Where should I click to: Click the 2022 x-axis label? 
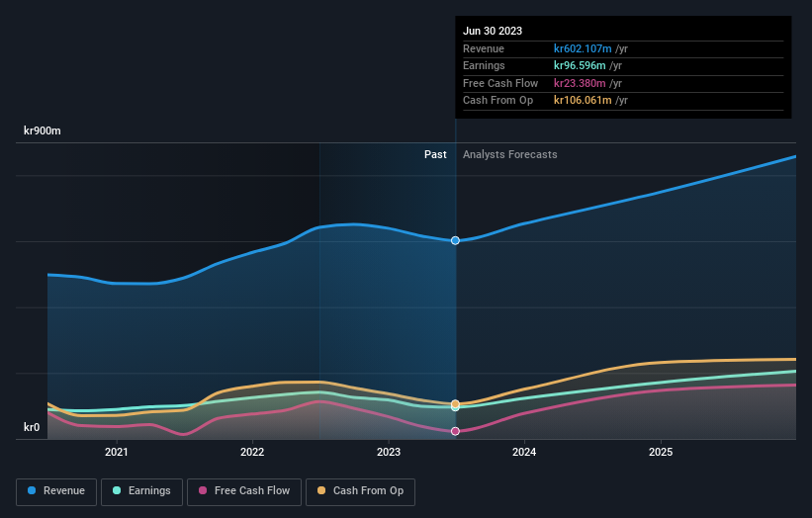(252, 452)
